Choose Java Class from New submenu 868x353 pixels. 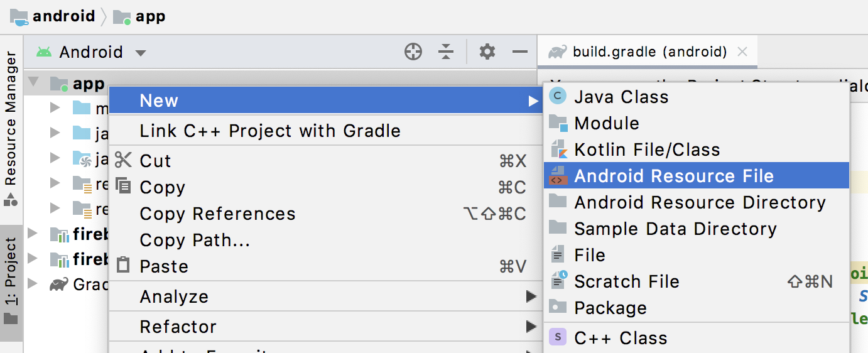(x=621, y=97)
